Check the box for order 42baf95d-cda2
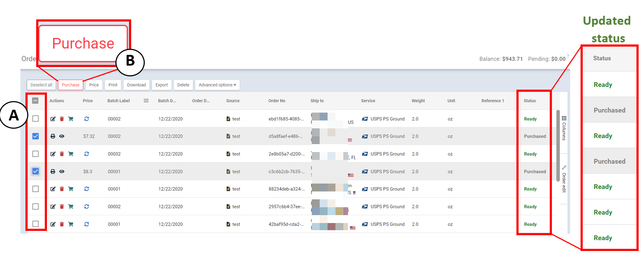This screenshot has height=256, width=644. [x=35, y=224]
